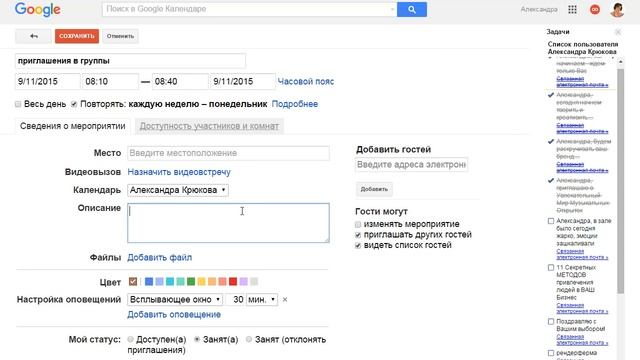The width and height of the screenshot is (640, 360).
Task: Check the task '11 Секретных МЕТОДОВ'
Action: tap(551, 268)
